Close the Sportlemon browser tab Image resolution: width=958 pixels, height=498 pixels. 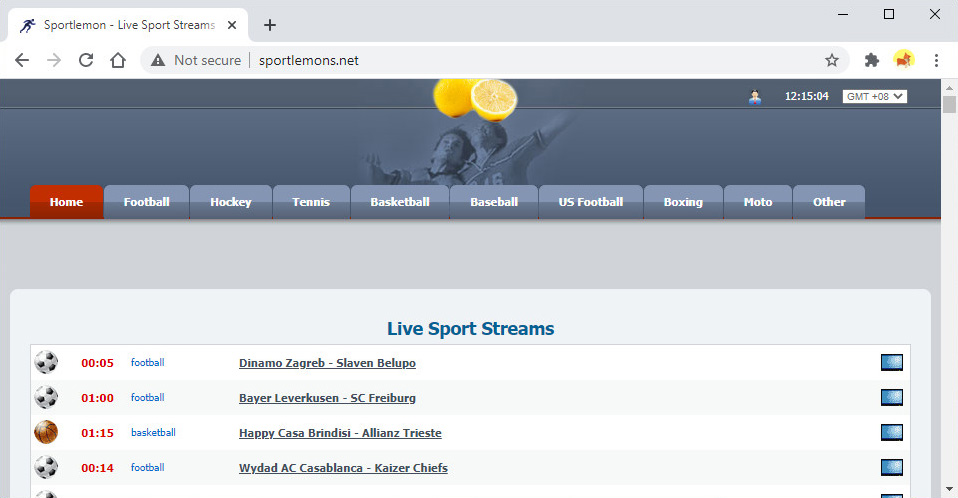(x=232, y=25)
